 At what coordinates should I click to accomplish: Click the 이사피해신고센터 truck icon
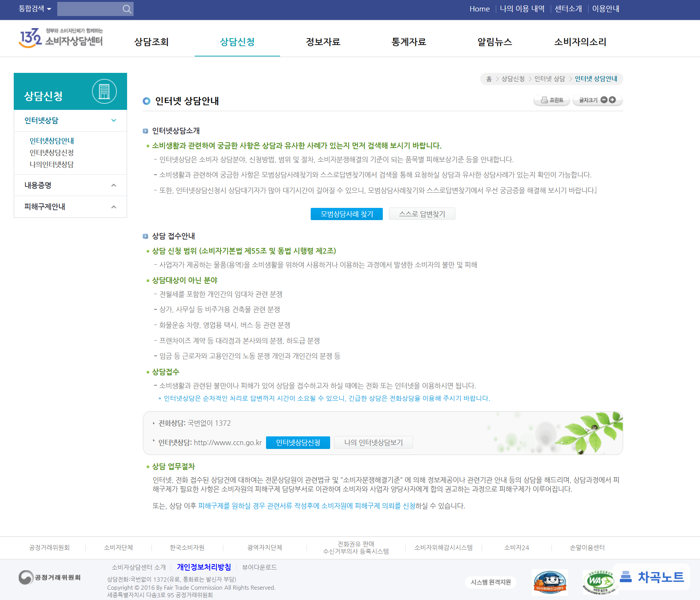[x=550, y=582]
